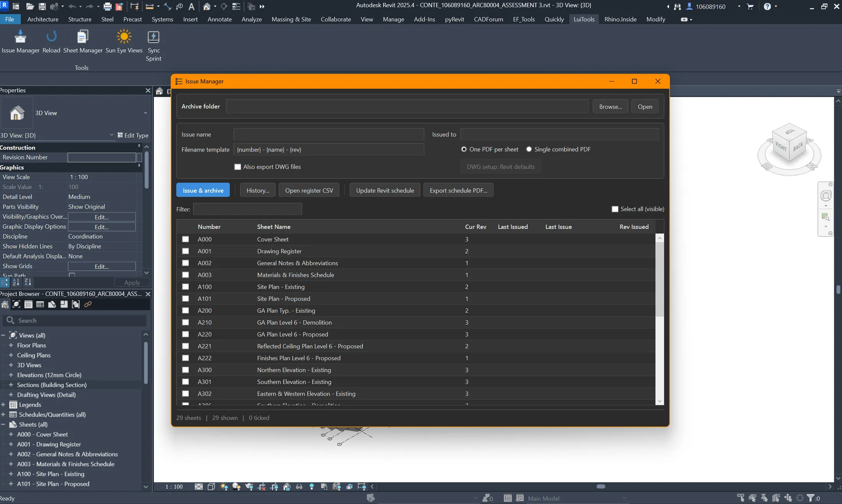Click the Issue name input field
This screenshot has width=842, height=504.
pos(329,134)
